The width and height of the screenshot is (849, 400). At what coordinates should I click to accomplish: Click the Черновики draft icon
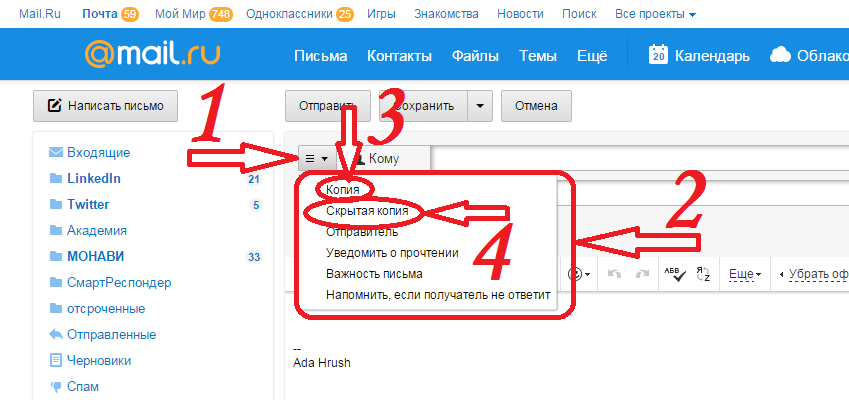pyautogui.click(x=56, y=360)
